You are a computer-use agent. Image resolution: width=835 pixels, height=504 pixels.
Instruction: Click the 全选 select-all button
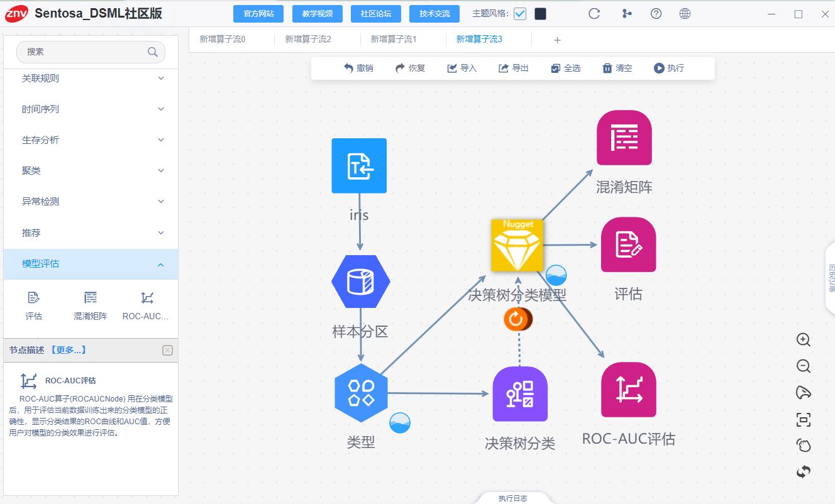click(566, 68)
